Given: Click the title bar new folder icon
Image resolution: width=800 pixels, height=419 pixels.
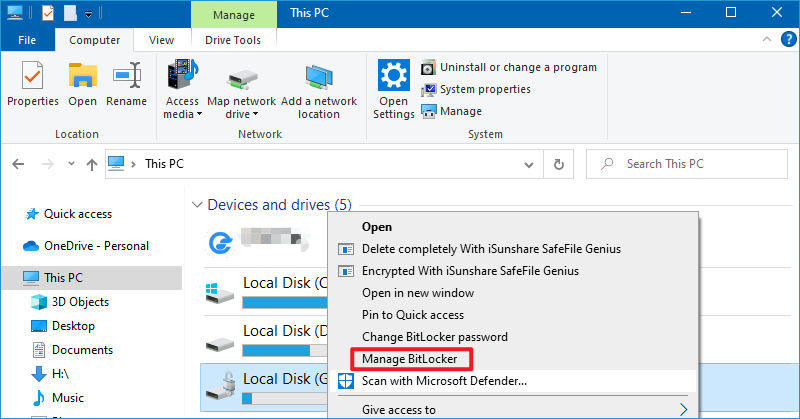Looking at the screenshot, I should point(70,13).
